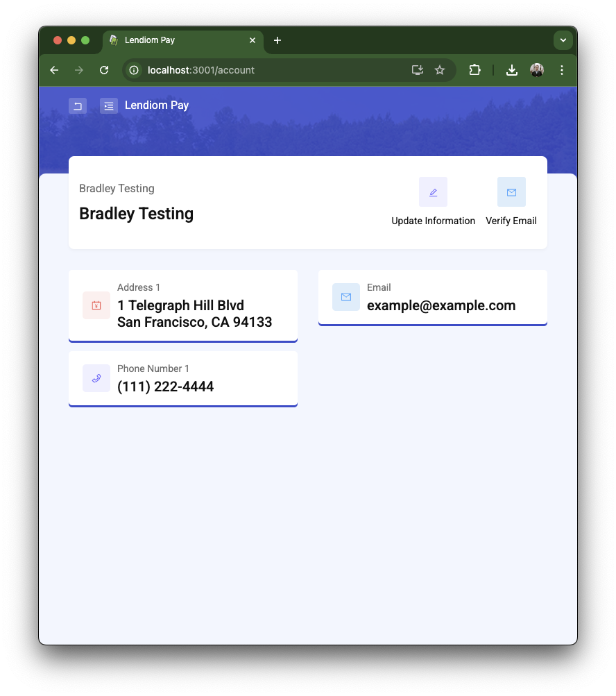The image size is (616, 696).
Task: Click the Address 1 icon
Action: click(x=96, y=305)
